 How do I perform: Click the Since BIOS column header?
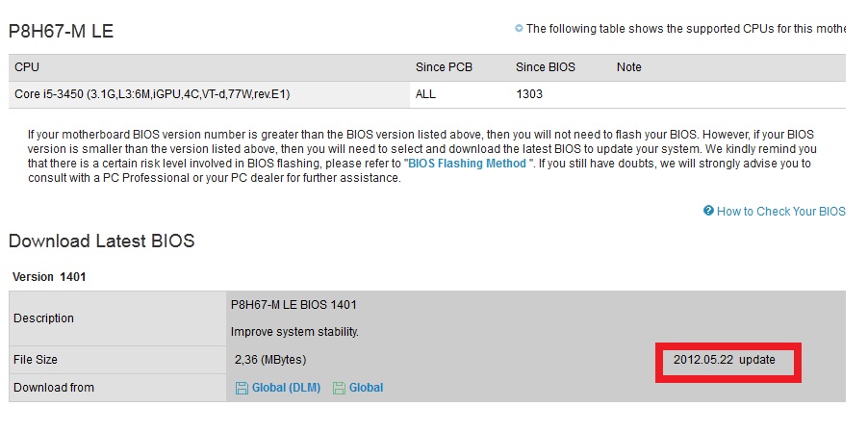(546, 67)
